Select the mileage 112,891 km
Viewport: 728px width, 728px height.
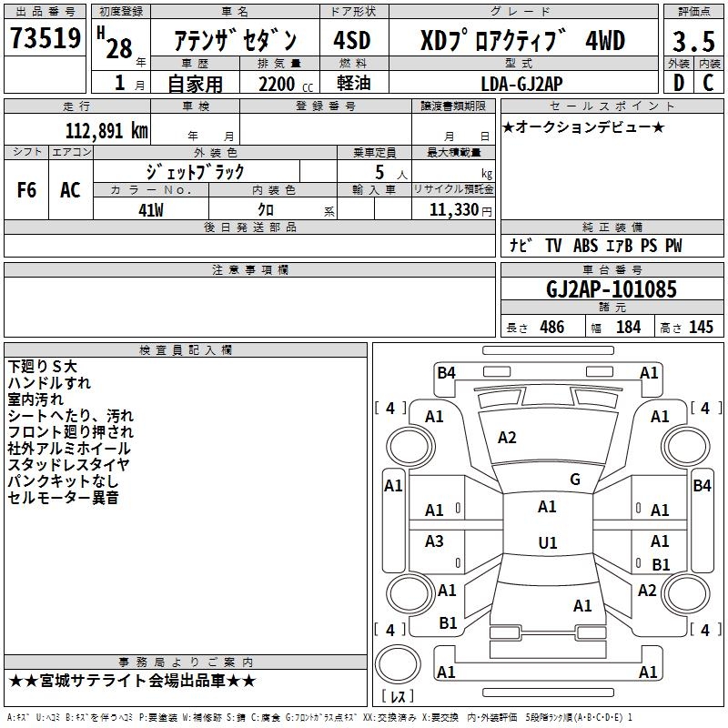pyautogui.click(x=106, y=131)
